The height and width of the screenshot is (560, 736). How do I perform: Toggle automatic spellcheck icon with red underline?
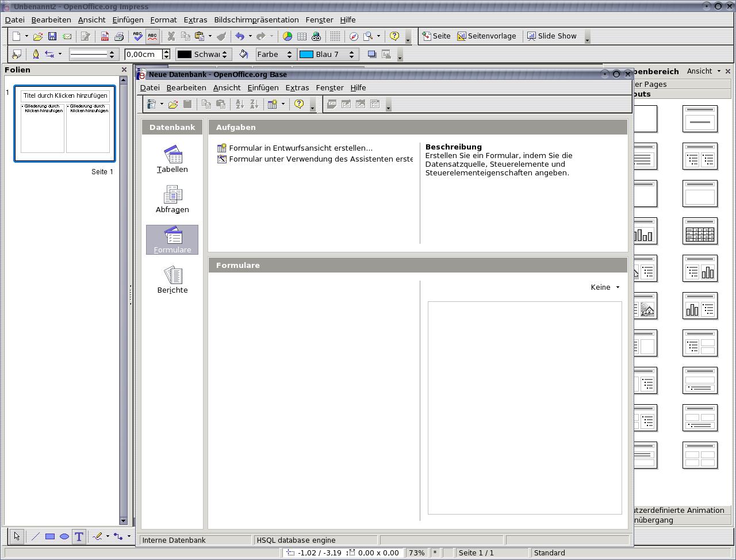152,36
